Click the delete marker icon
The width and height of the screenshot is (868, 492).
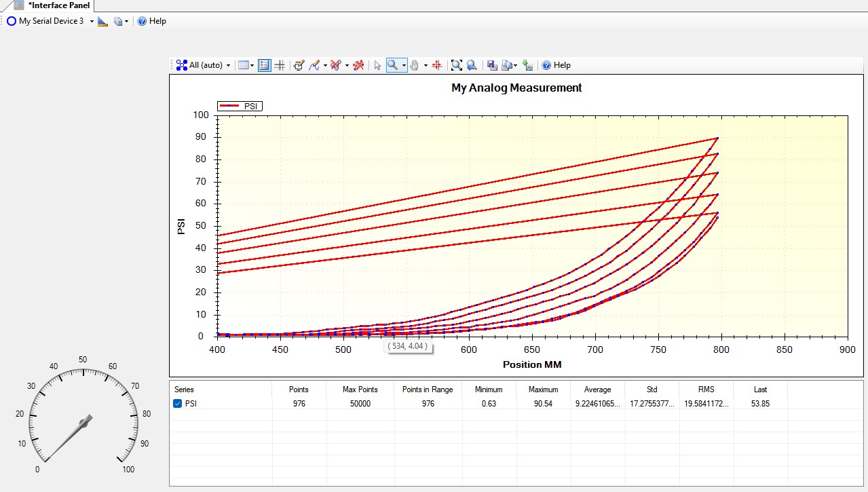[x=335, y=65]
